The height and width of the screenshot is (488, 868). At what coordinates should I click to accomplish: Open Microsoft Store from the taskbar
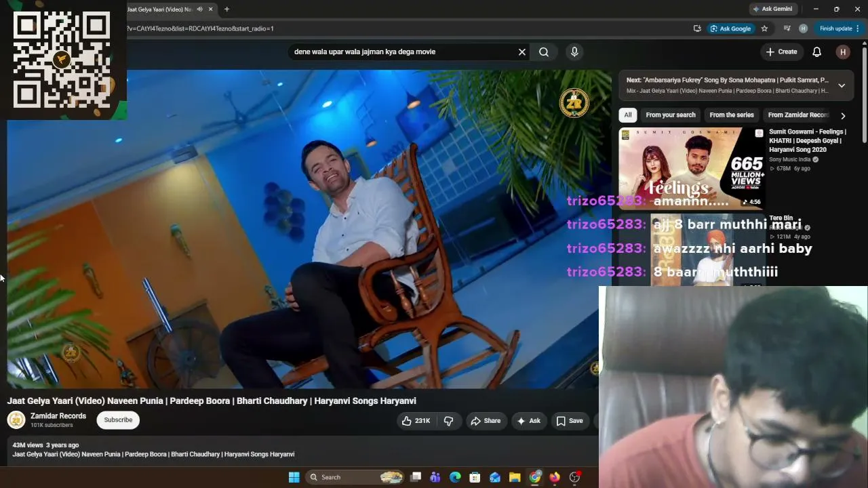click(475, 477)
